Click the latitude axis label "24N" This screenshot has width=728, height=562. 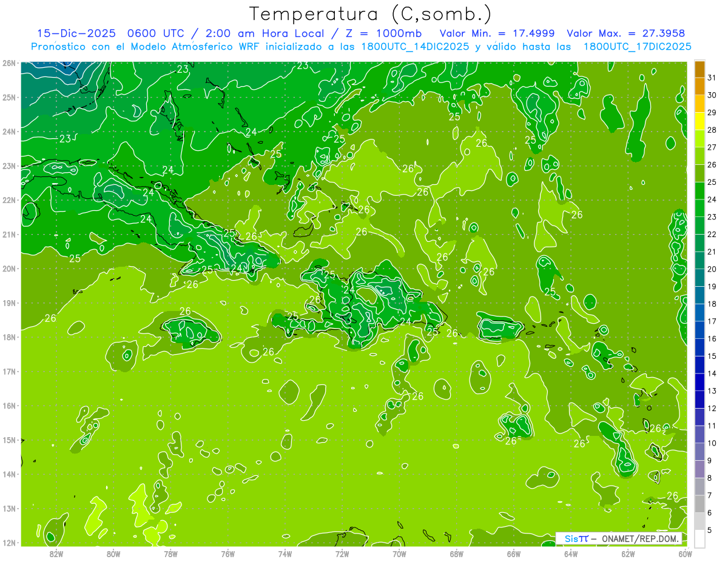[8, 132]
